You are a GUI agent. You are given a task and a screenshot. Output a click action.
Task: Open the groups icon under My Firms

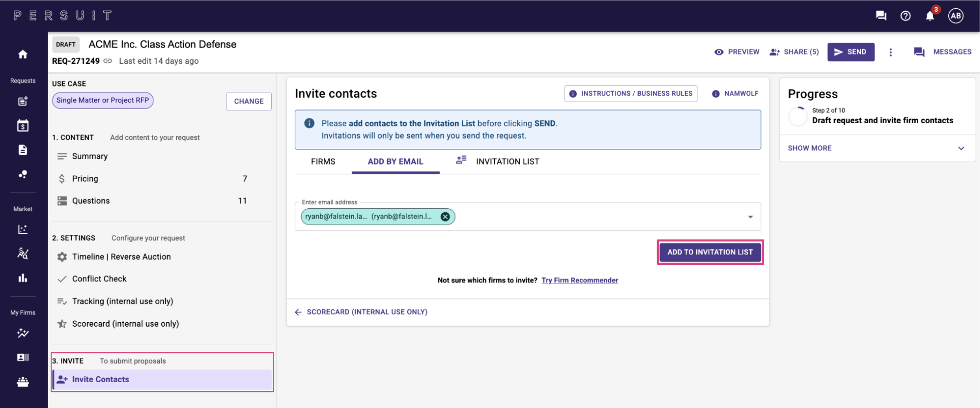pos(23,382)
